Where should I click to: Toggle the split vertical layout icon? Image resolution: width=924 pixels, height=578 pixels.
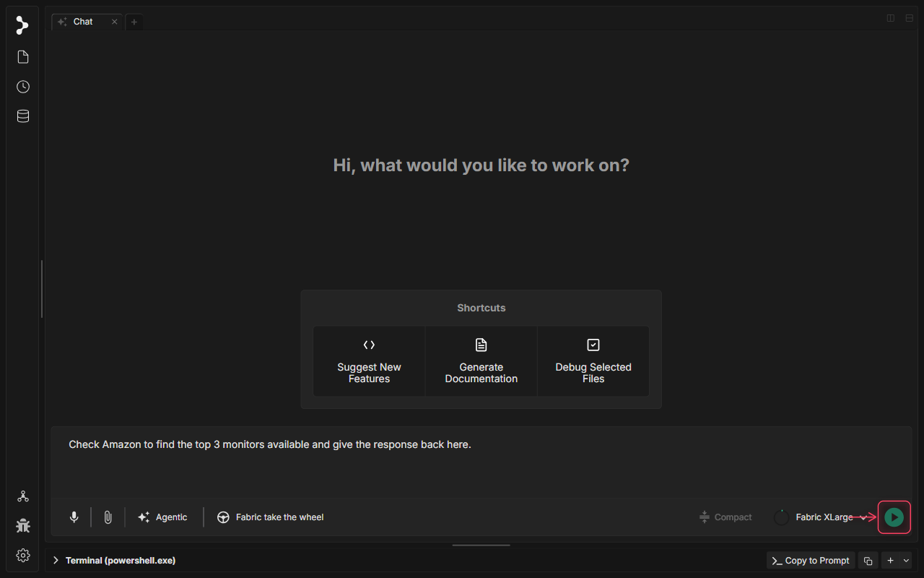(891, 18)
